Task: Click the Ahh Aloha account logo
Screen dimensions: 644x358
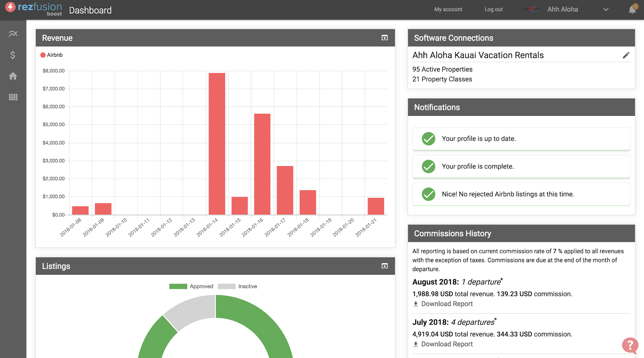Action: click(532, 9)
